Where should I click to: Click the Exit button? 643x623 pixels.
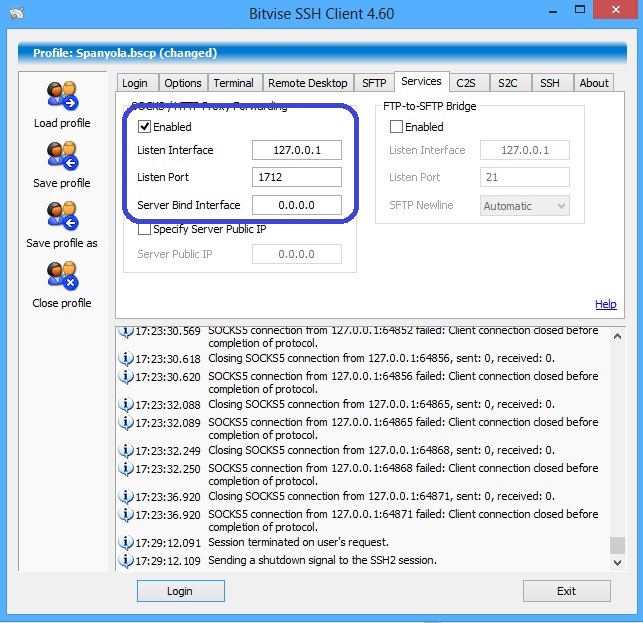[567, 591]
